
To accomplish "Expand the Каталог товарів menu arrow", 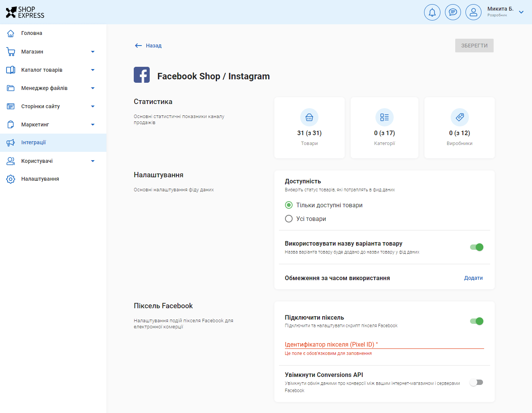I will (93, 70).
